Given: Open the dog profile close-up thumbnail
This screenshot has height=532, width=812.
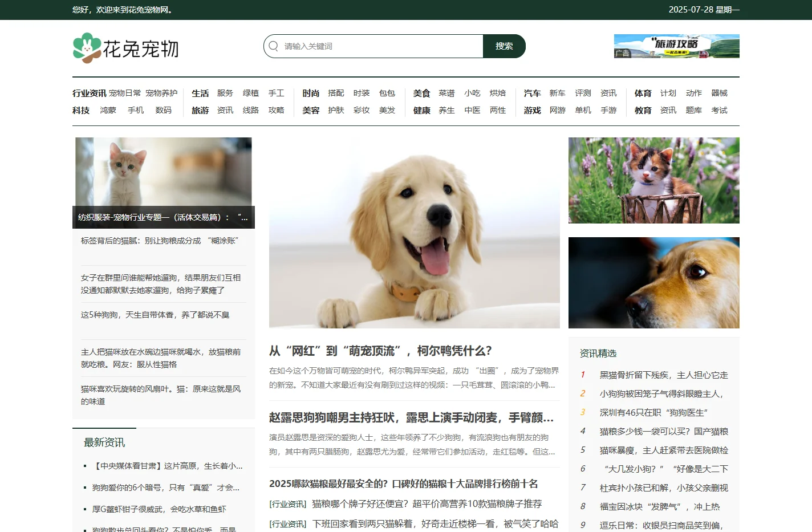Looking at the screenshot, I should click(x=654, y=283).
